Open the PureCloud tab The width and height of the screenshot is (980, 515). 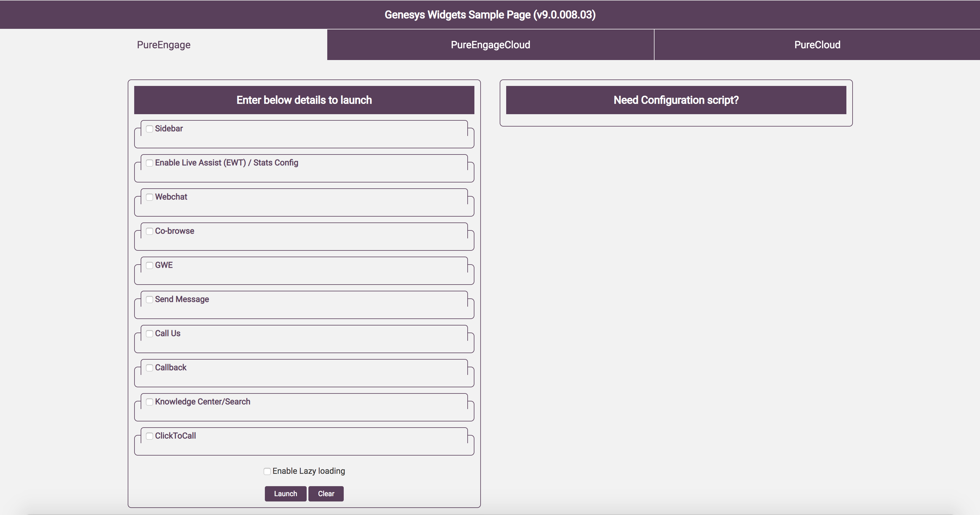[x=817, y=45]
